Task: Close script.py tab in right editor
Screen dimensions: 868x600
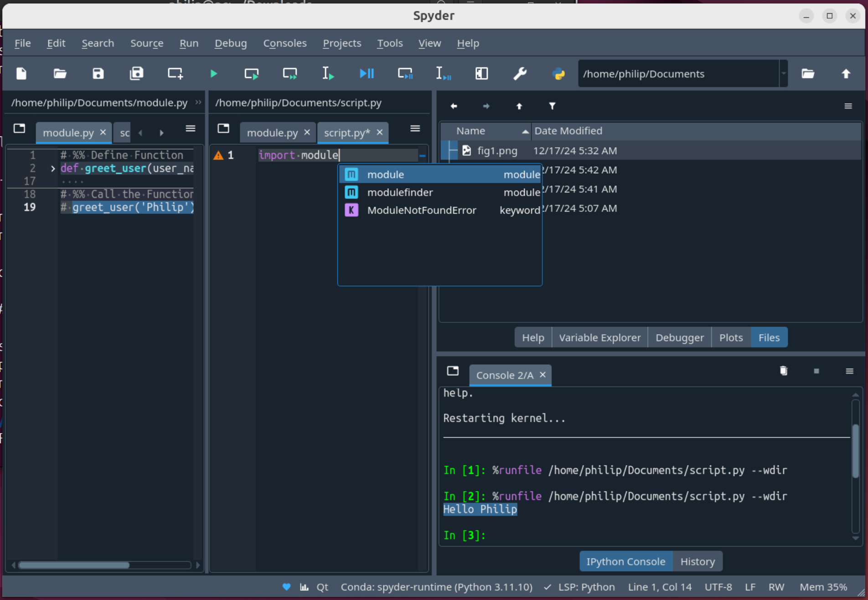Action: click(380, 132)
